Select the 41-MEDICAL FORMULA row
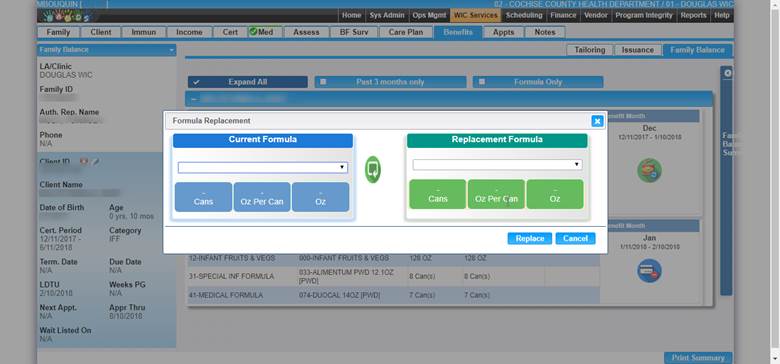Image resolution: width=780 pixels, height=364 pixels. (393, 295)
